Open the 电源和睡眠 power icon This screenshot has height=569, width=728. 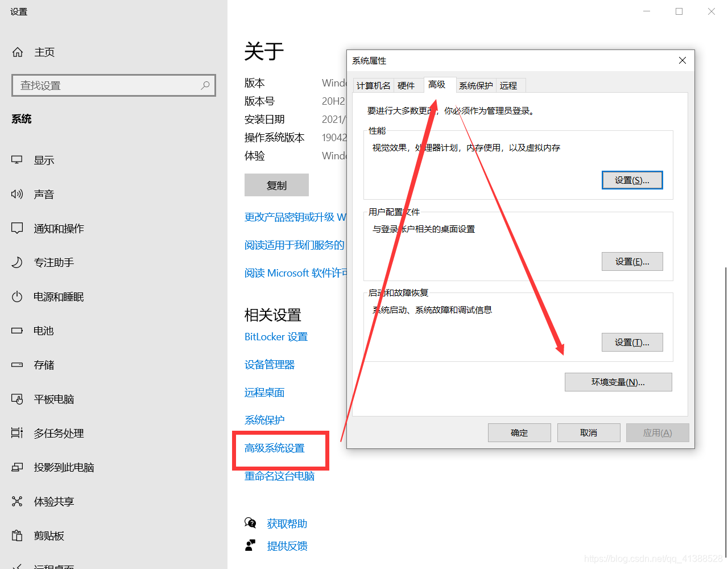[17, 297]
